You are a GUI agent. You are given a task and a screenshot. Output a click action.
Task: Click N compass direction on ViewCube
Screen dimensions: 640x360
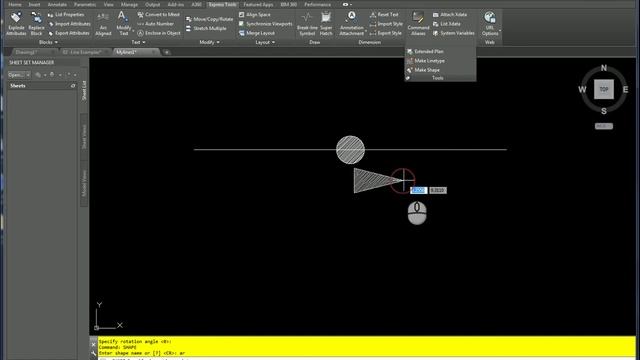click(x=604, y=68)
